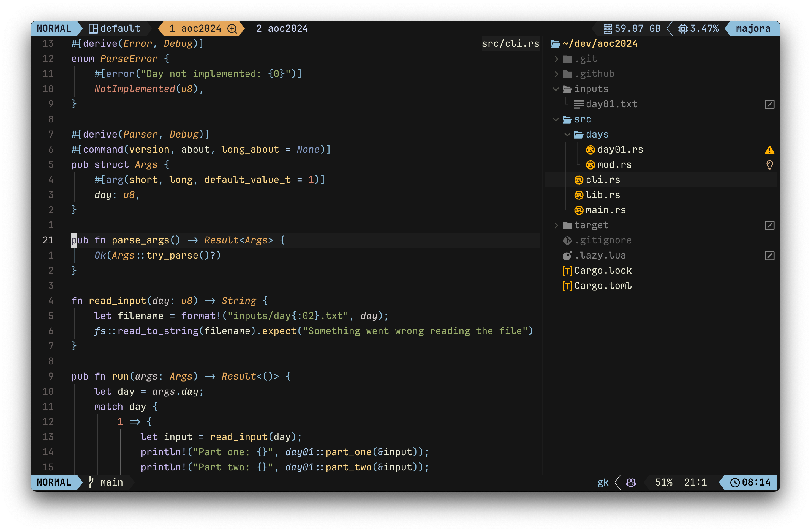
Task: Click the Rust icon next to mod.rs
Action: tap(590, 165)
